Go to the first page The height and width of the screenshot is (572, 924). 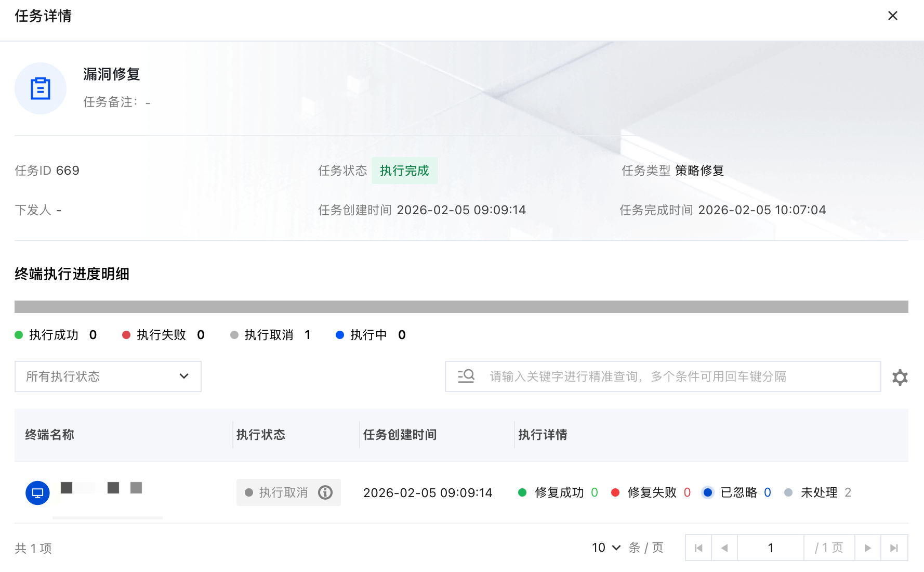698,548
